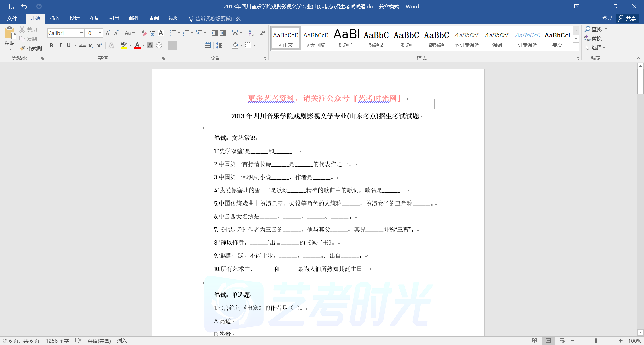Click the Sort A-Z icon

(x=251, y=33)
